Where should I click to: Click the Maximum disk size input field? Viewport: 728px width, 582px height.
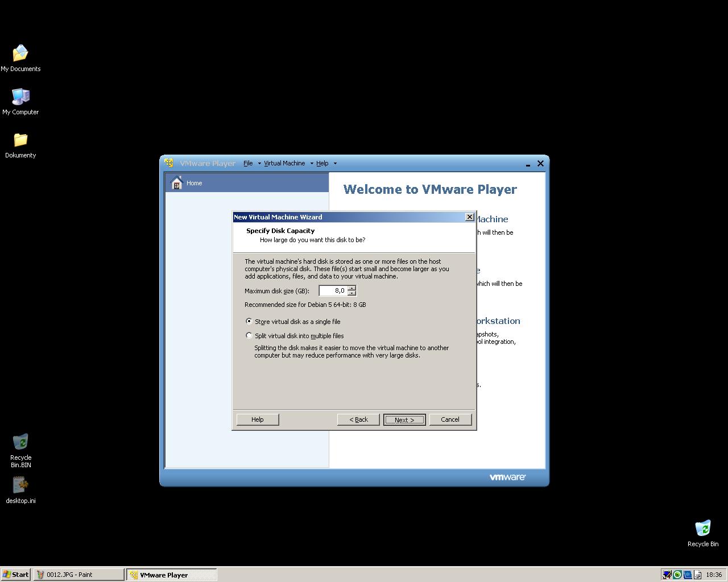333,290
